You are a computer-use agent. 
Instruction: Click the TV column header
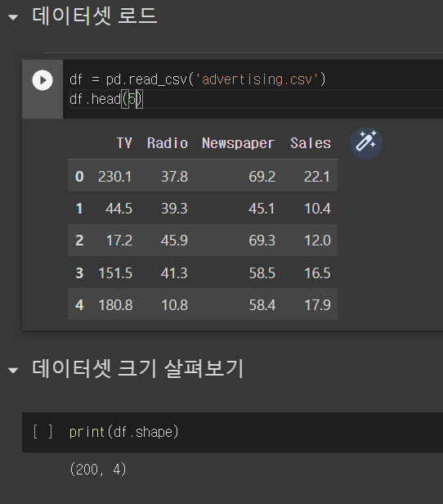(x=124, y=143)
